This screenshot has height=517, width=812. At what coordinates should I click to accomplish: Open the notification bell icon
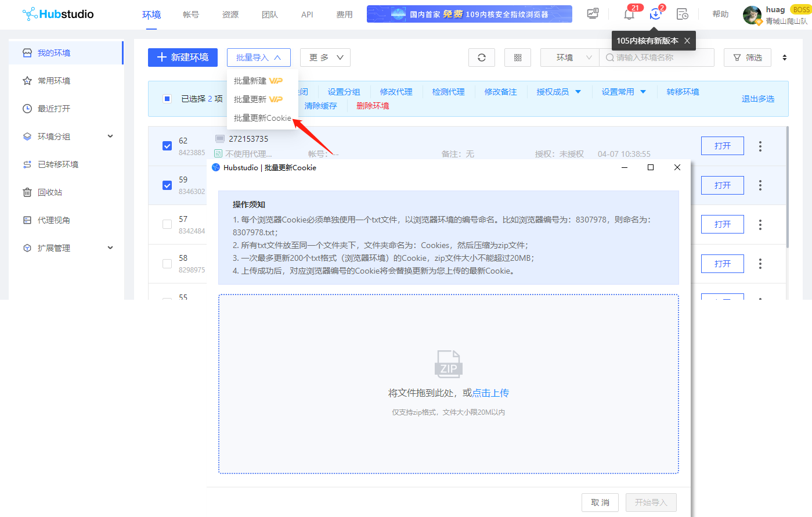pyautogui.click(x=629, y=15)
